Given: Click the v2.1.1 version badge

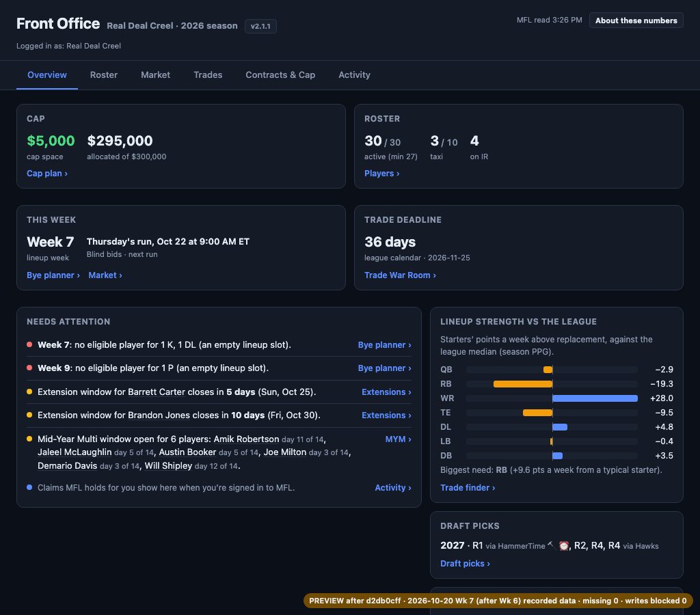Looking at the screenshot, I should (x=260, y=27).
